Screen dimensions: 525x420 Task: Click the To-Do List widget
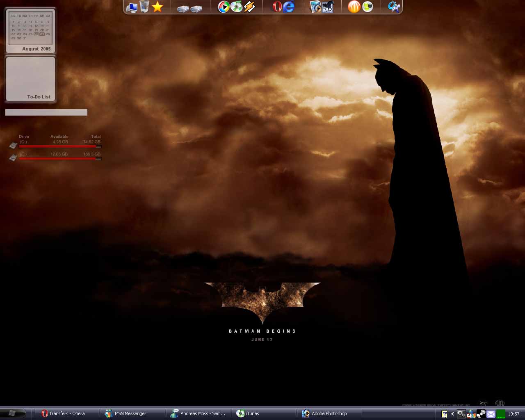pos(30,79)
